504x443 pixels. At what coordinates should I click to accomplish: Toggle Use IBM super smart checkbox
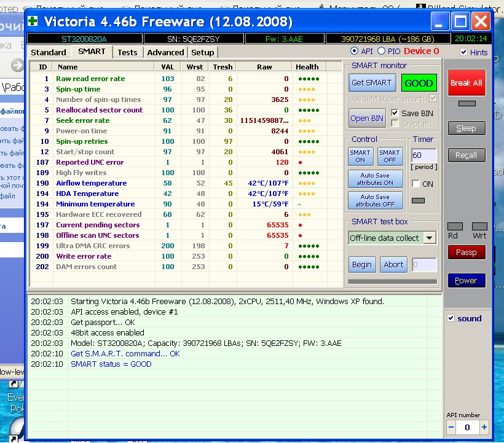pos(433,98)
